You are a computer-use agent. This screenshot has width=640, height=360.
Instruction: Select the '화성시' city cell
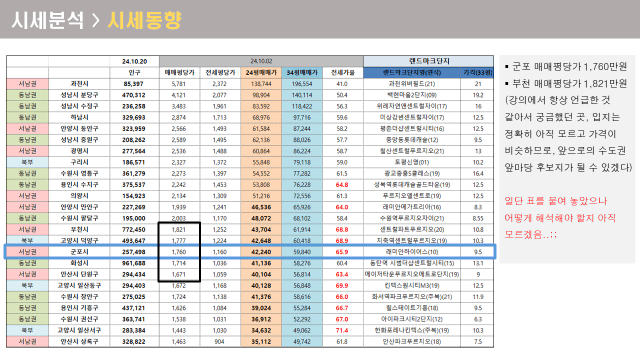click(x=79, y=263)
